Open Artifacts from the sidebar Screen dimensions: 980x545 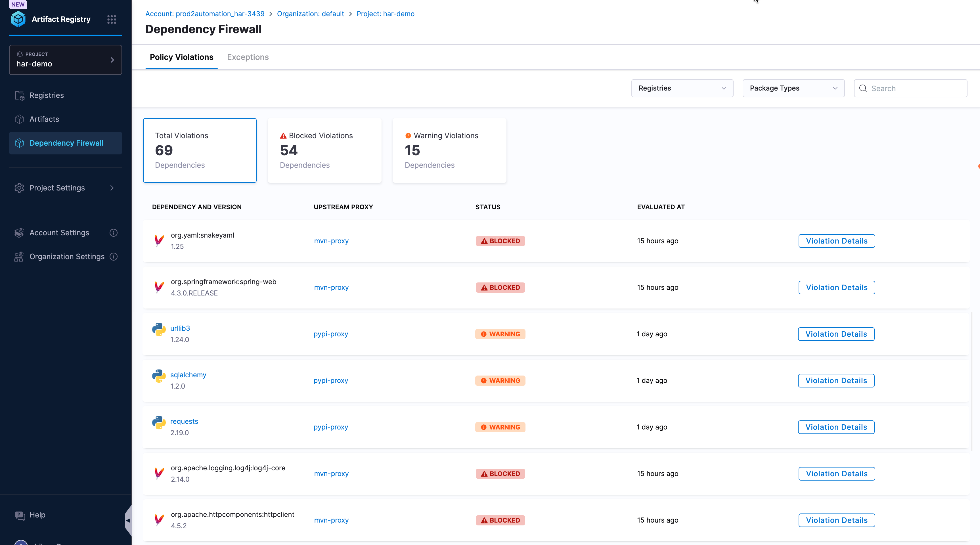click(44, 119)
